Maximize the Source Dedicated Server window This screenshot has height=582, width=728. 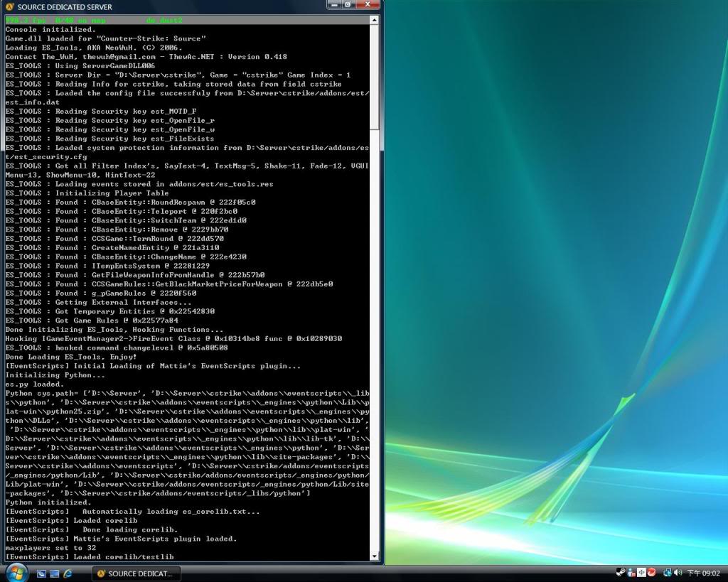click(x=348, y=5)
